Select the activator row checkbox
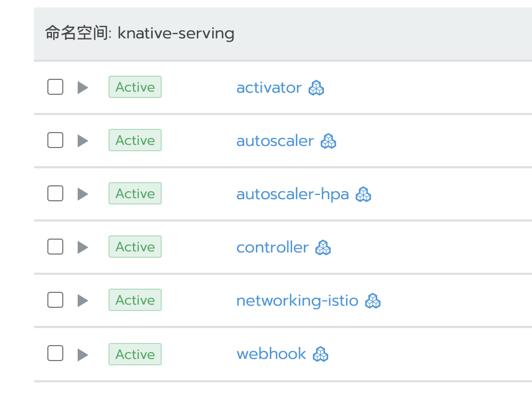Image resolution: width=532 pixels, height=409 pixels. click(x=55, y=87)
